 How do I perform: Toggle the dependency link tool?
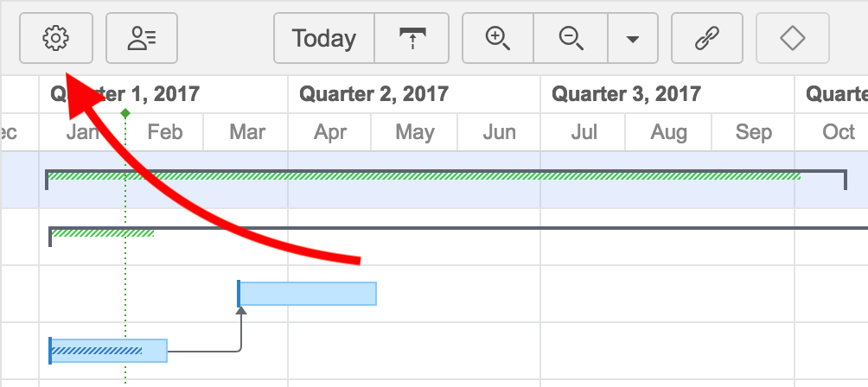coord(707,38)
